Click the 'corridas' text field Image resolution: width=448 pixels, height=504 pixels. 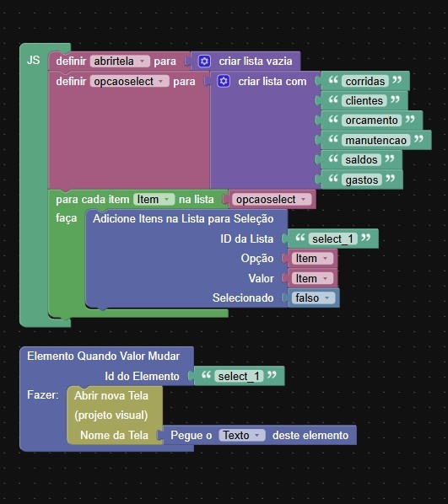click(365, 81)
